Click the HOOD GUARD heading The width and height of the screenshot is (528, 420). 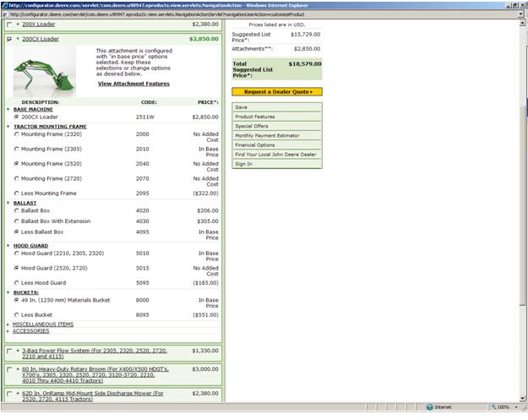(30, 246)
